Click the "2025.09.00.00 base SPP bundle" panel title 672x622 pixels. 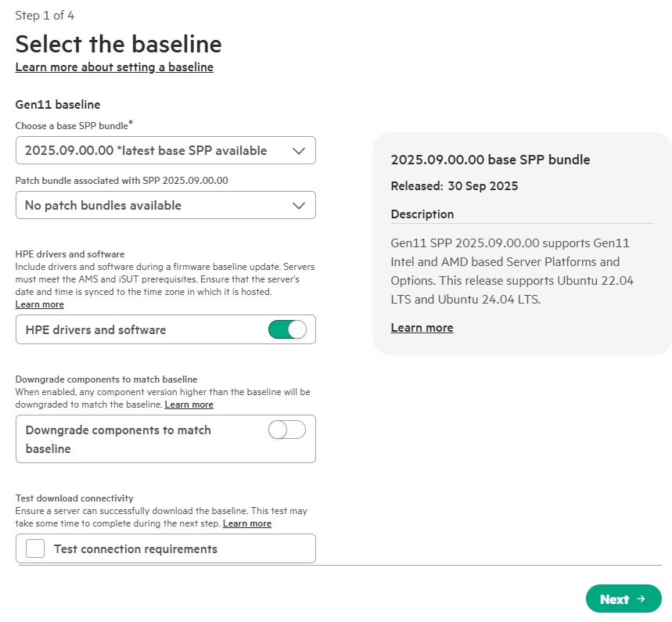click(x=490, y=160)
